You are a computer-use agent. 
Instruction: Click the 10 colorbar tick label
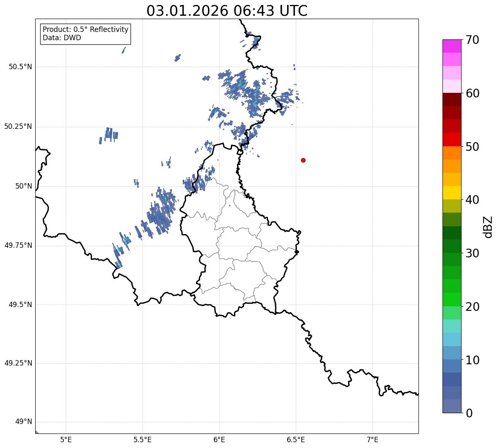point(472,360)
